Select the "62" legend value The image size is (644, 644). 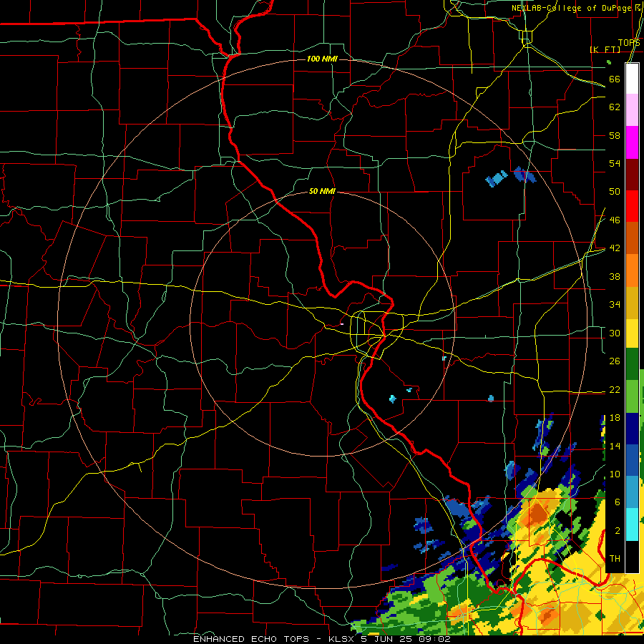615,107
